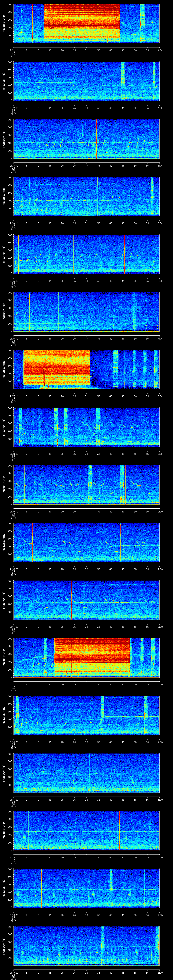Click the "9:05:00" start time label
173x980 pixels.
14,281
